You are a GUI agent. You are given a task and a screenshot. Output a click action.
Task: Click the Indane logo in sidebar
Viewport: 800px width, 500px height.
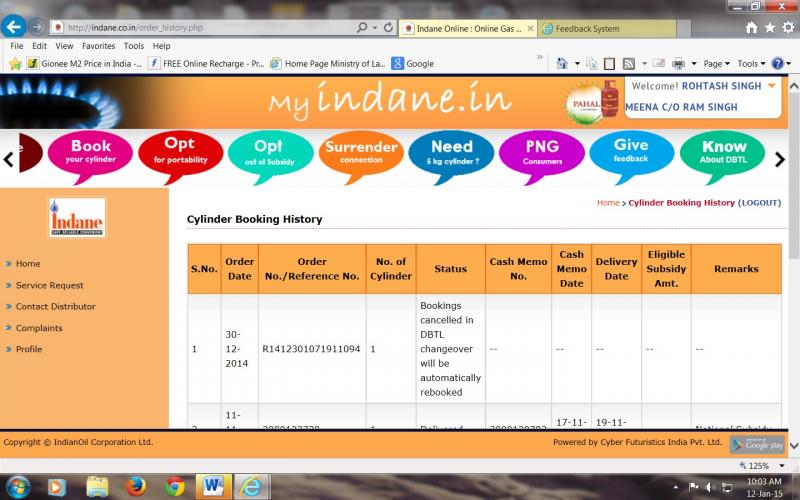pyautogui.click(x=77, y=217)
